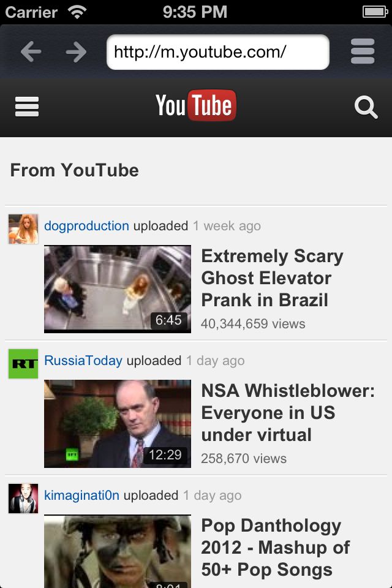The image size is (392, 588).
Task: Open NSA Whistleblower video title
Action: click(288, 413)
